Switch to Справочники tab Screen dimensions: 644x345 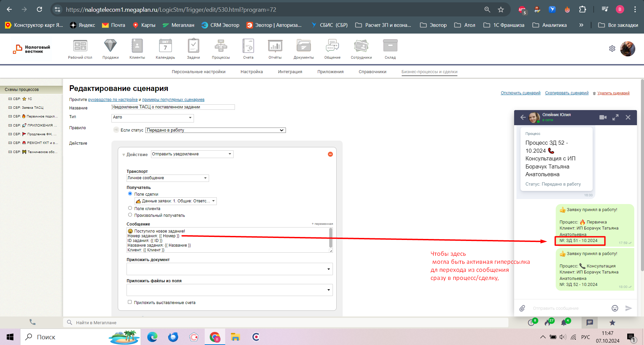pos(373,72)
